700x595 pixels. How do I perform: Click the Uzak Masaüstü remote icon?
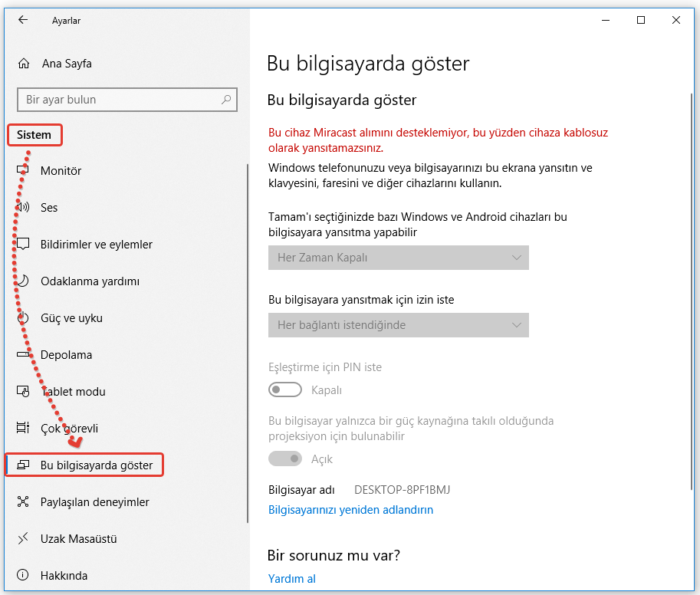[x=23, y=538]
